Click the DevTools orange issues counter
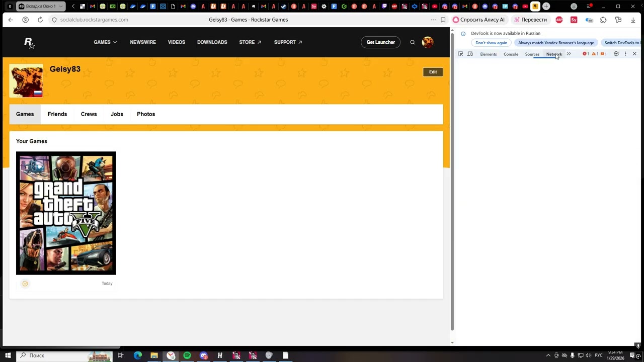The image size is (644, 362). coord(604,54)
